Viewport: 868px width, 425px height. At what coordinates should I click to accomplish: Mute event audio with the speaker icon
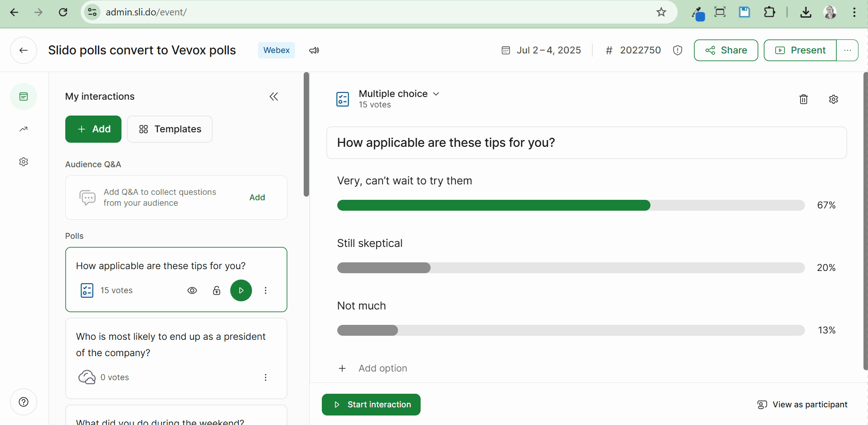pyautogui.click(x=314, y=50)
